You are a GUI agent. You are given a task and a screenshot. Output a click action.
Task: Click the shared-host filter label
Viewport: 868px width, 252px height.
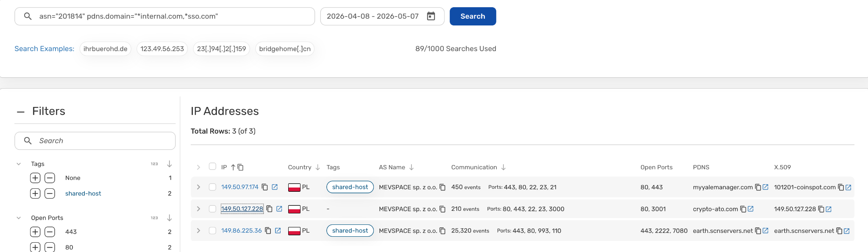click(83, 193)
